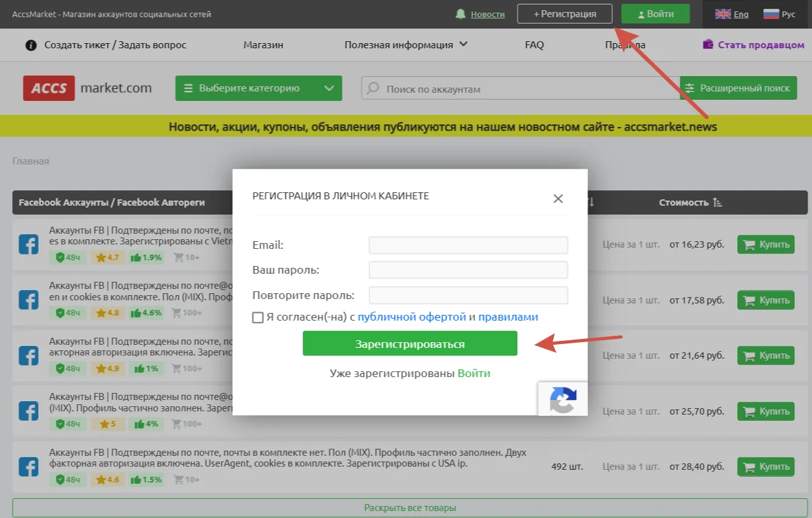Click Facebook icon of the 21,64 руб. listing

tap(29, 355)
